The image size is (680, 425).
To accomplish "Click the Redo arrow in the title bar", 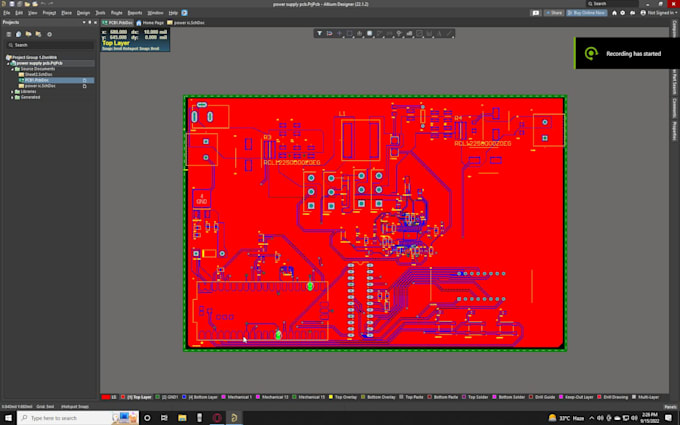I will (51, 4).
